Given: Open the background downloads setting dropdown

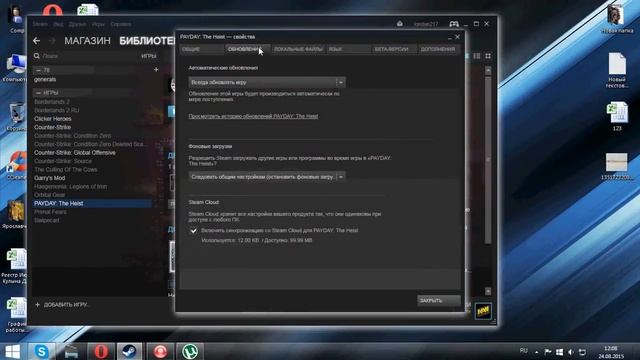Looking at the screenshot, I should pyautogui.click(x=267, y=177).
